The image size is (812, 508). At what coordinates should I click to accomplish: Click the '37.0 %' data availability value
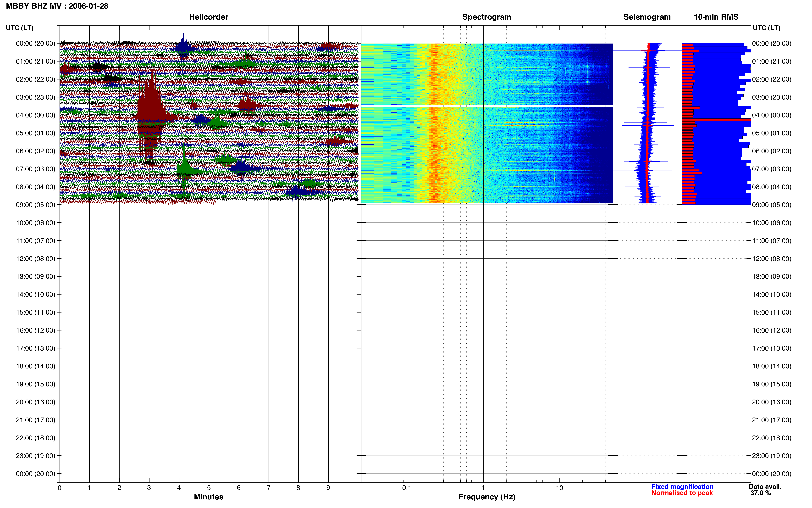(x=761, y=493)
